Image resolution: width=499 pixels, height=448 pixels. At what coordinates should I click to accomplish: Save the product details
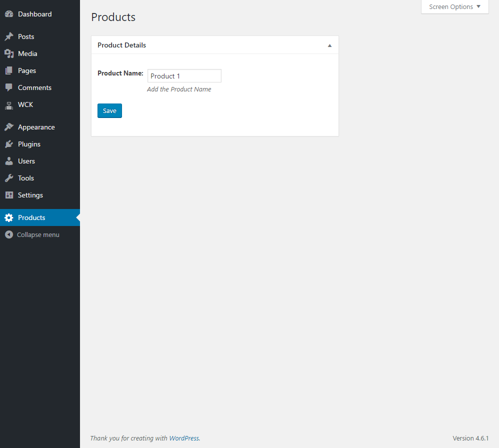pyautogui.click(x=109, y=110)
